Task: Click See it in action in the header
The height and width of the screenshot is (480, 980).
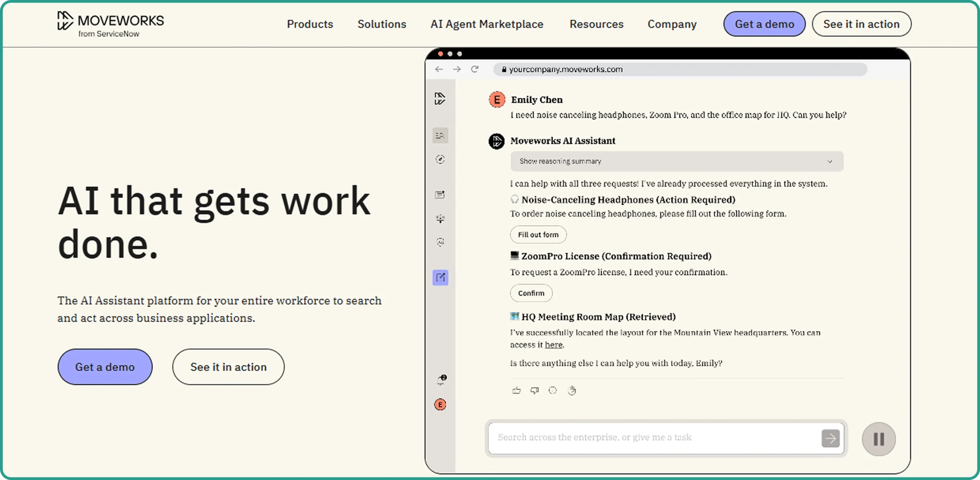Action: point(861,24)
